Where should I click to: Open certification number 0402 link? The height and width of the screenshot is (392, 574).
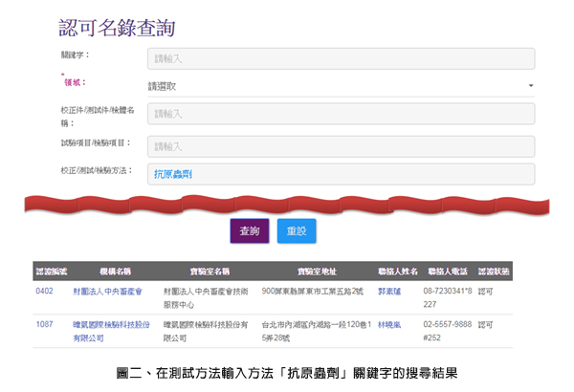pyautogui.click(x=44, y=290)
